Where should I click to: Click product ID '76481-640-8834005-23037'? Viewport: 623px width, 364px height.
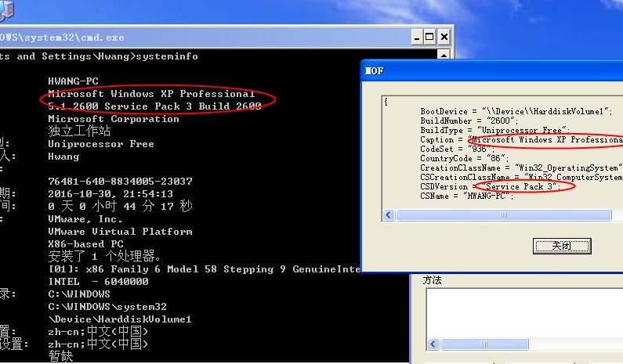coord(120,182)
